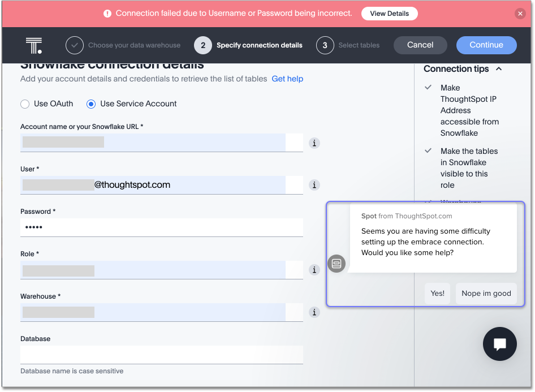Click the ThoughtSpot logo in the top bar
Screen dimensions: 535x392
pyautogui.click(x=33, y=45)
